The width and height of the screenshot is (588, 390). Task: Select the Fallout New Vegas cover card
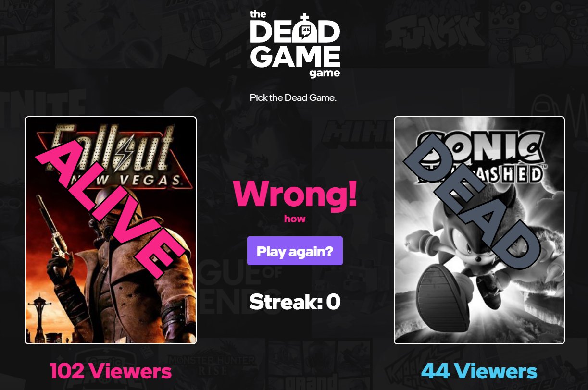111,230
